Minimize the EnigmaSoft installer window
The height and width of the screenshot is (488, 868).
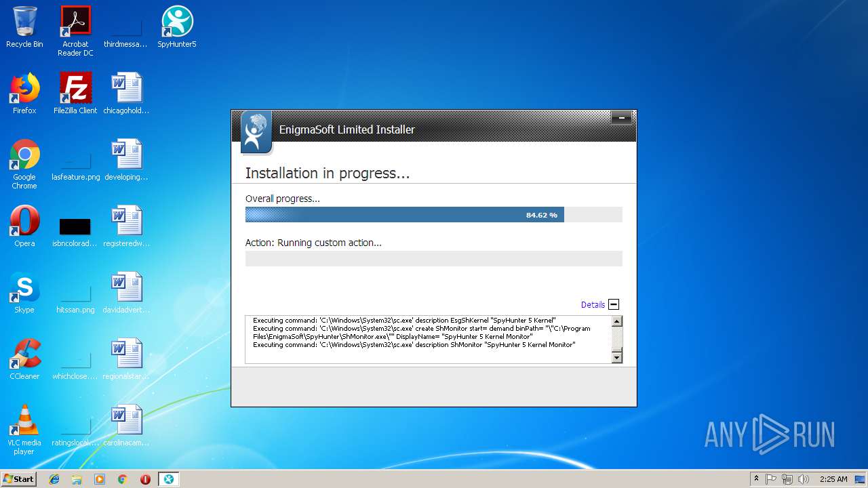(621, 118)
